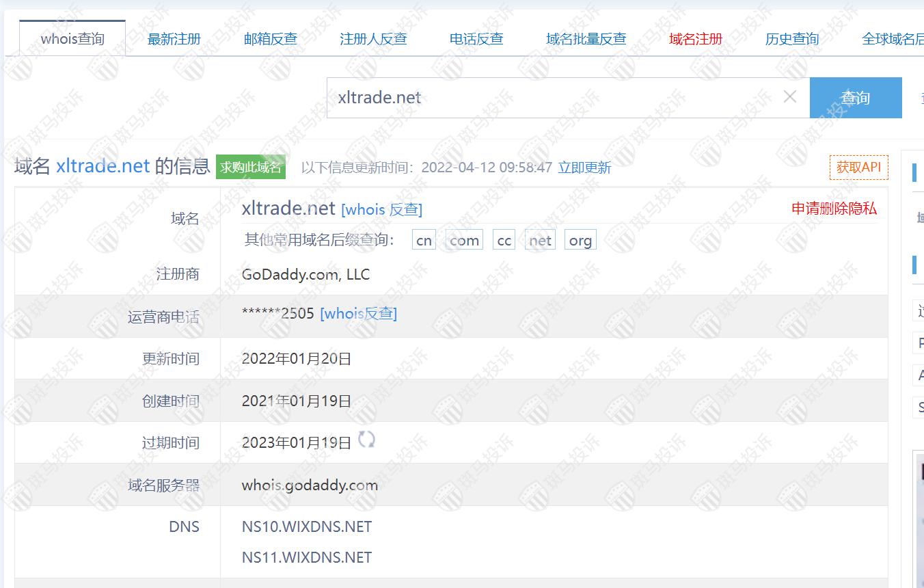The height and width of the screenshot is (588, 924).
Task: Click the refresh icon beside expiry date
Action: [x=366, y=440]
